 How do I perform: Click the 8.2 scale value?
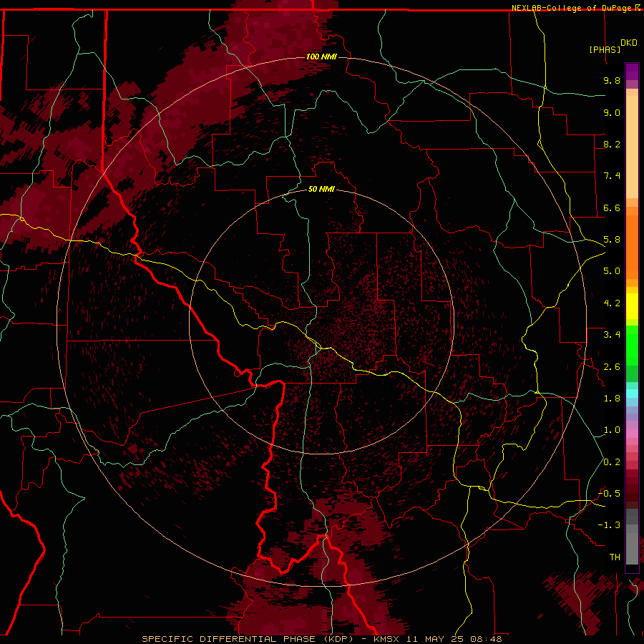click(x=612, y=144)
